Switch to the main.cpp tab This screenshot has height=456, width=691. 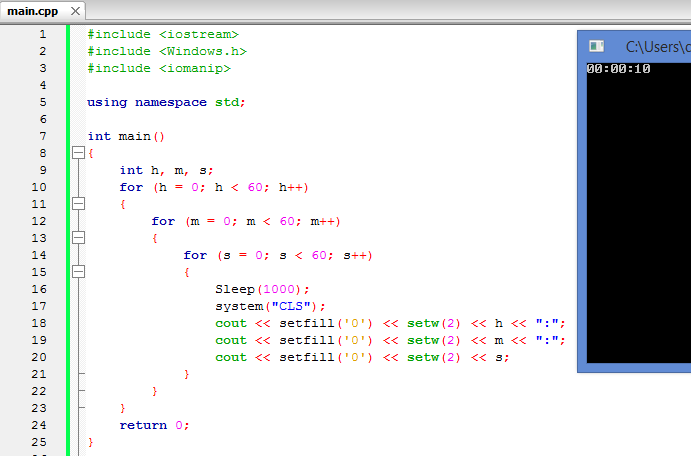pyautogui.click(x=35, y=9)
